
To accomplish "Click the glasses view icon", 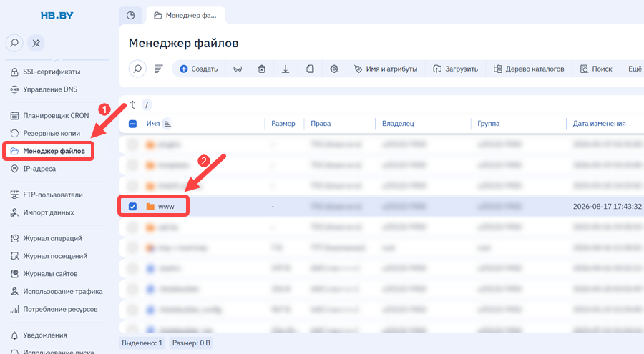I will 238,69.
